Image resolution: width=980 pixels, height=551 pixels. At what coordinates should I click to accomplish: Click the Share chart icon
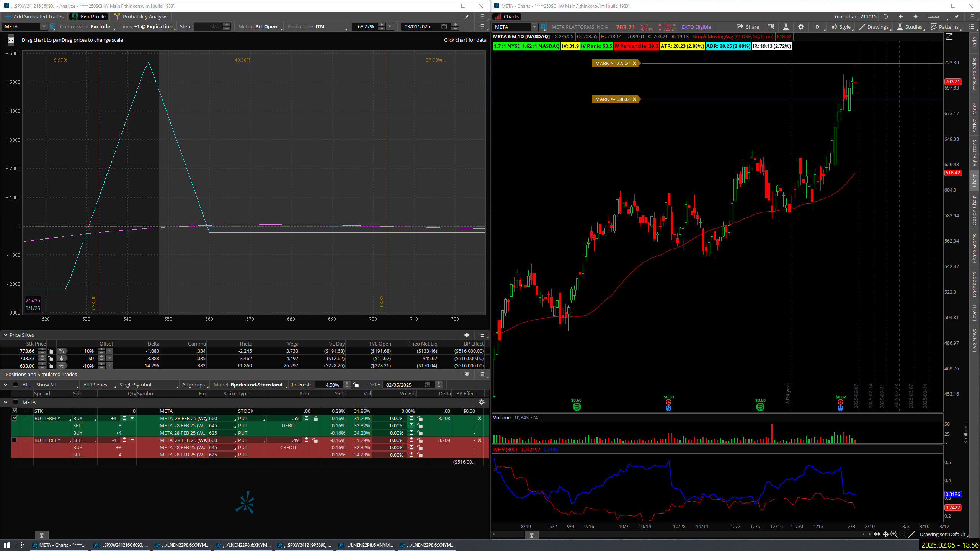click(x=748, y=27)
